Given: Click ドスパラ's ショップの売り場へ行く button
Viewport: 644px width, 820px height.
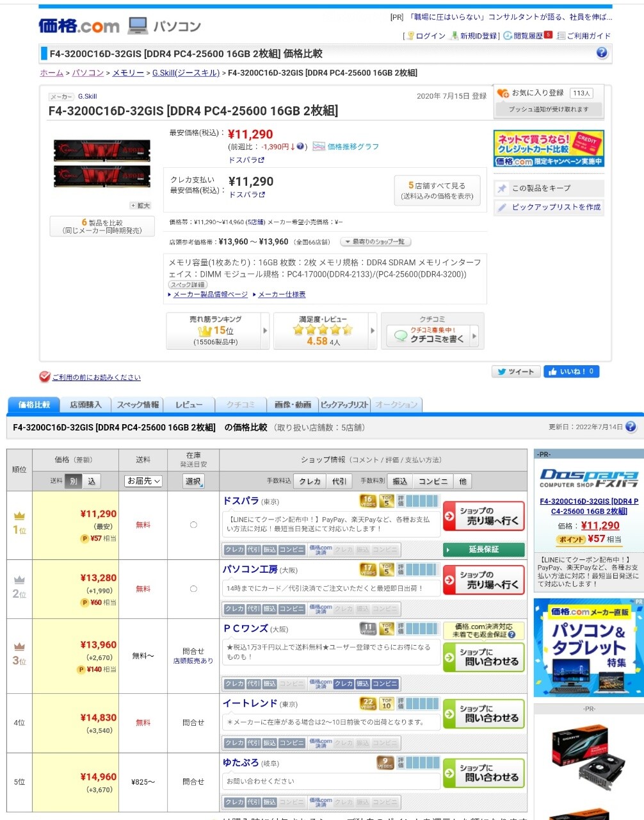Looking at the screenshot, I should (484, 516).
